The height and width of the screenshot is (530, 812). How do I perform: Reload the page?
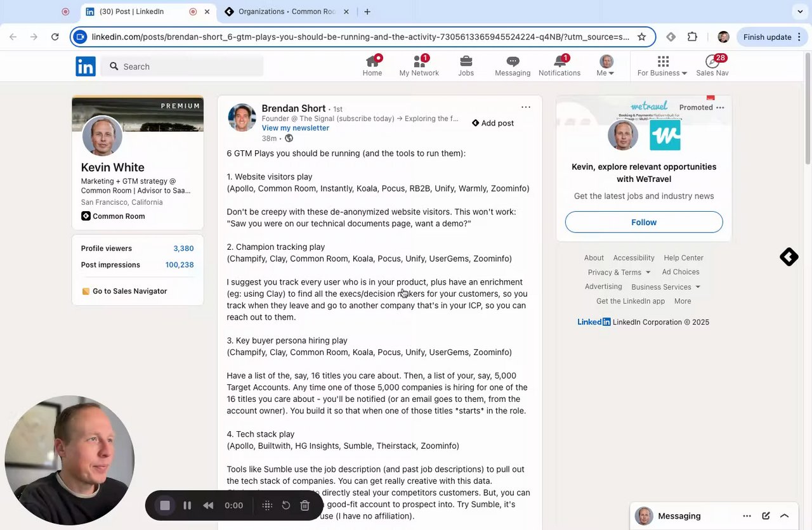point(55,37)
